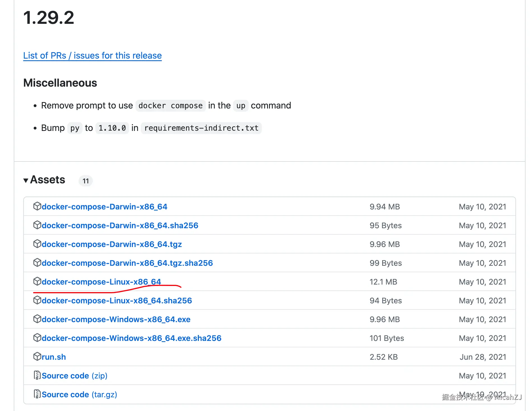
Task: Click the Assets count badge showing 11
Action: click(x=86, y=181)
